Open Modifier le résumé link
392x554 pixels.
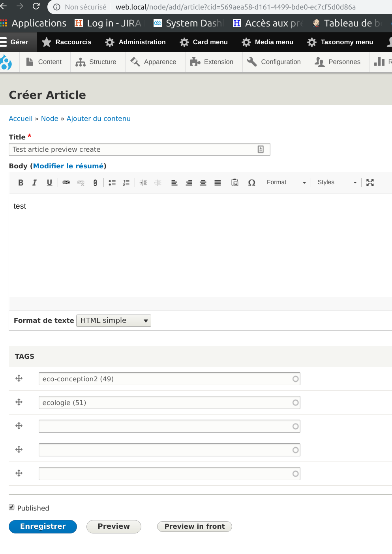click(x=68, y=166)
